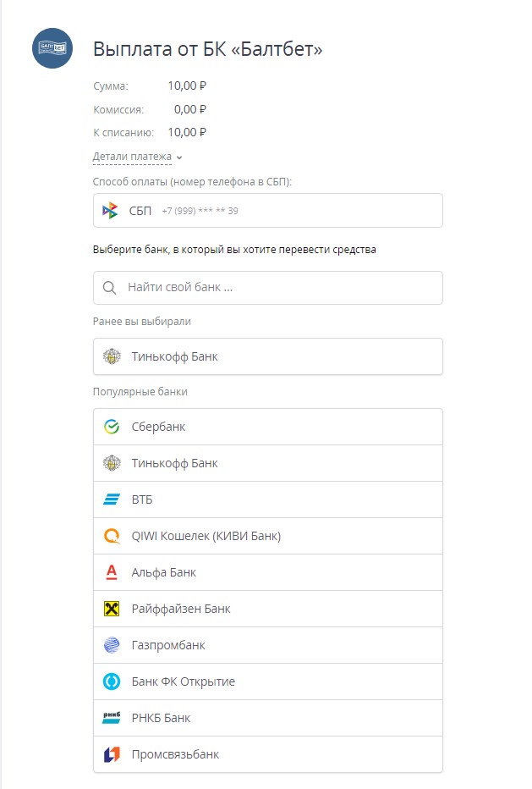This screenshot has width=532, height=789.
Task: Click the orange QIWI logo icon
Action: coord(112,536)
